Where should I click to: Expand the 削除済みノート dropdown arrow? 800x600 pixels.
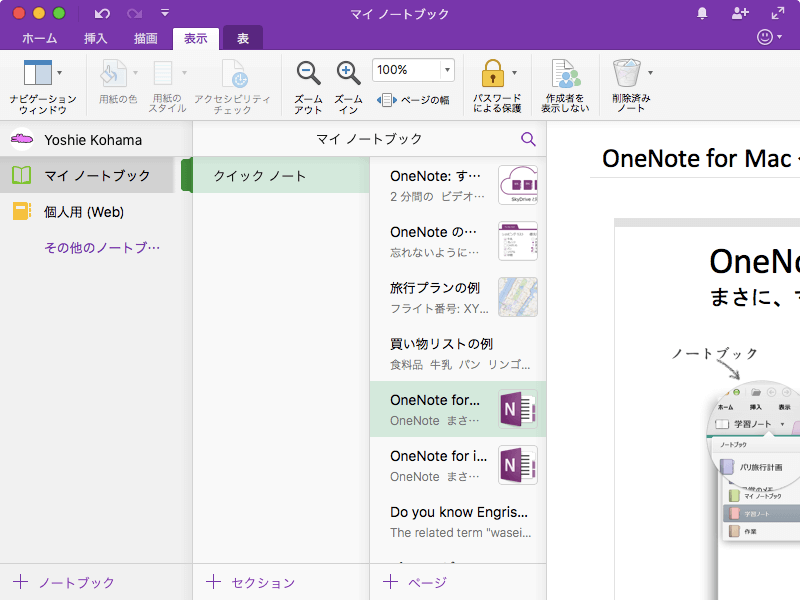click(x=650, y=73)
